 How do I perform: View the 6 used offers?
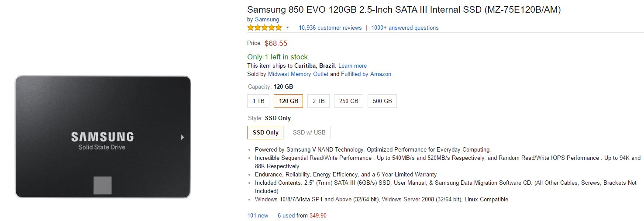point(286,215)
